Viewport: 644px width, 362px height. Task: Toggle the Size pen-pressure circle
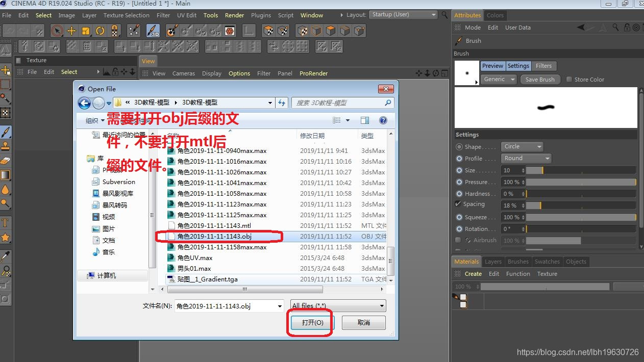click(x=459, y=170)
